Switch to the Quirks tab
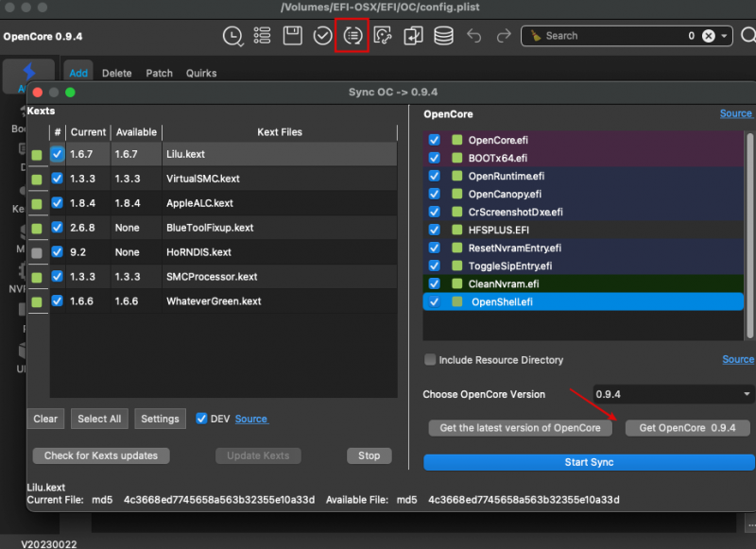 201,73
